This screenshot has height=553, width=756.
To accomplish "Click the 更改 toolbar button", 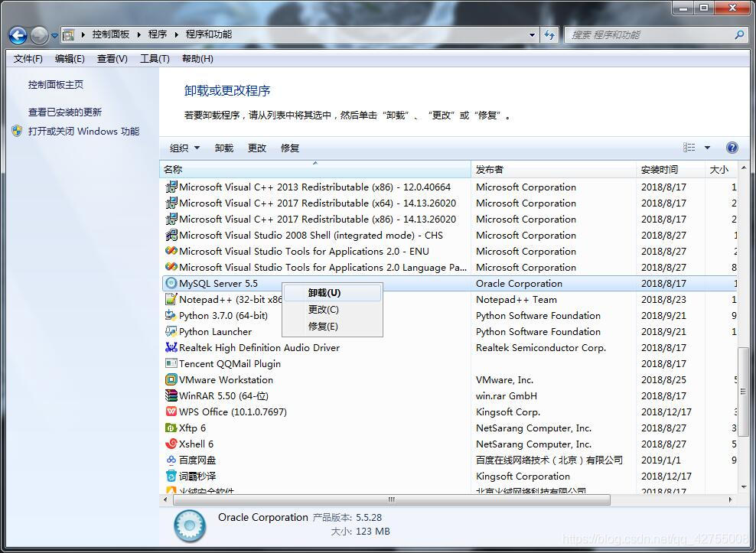I will point(256,148).
